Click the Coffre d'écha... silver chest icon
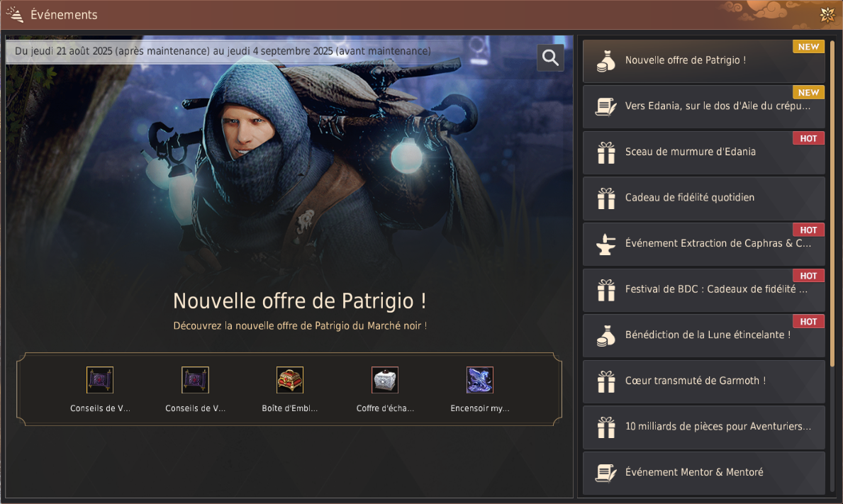 pyautogui.click(x=385, y=380)
